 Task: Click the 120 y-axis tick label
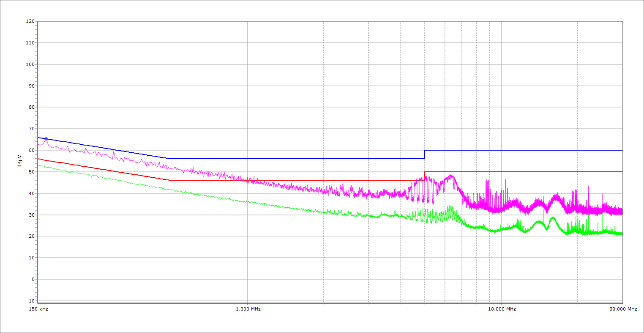click(x=30, y=22)
